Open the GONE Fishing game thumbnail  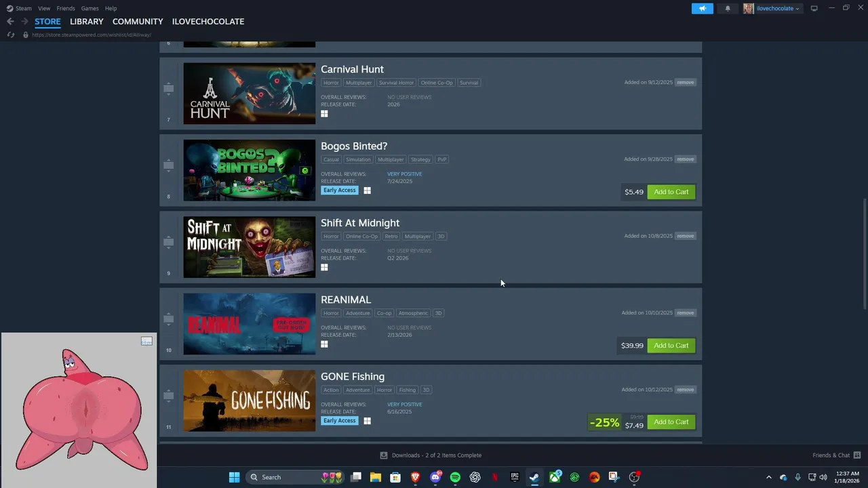click(249, 401)
